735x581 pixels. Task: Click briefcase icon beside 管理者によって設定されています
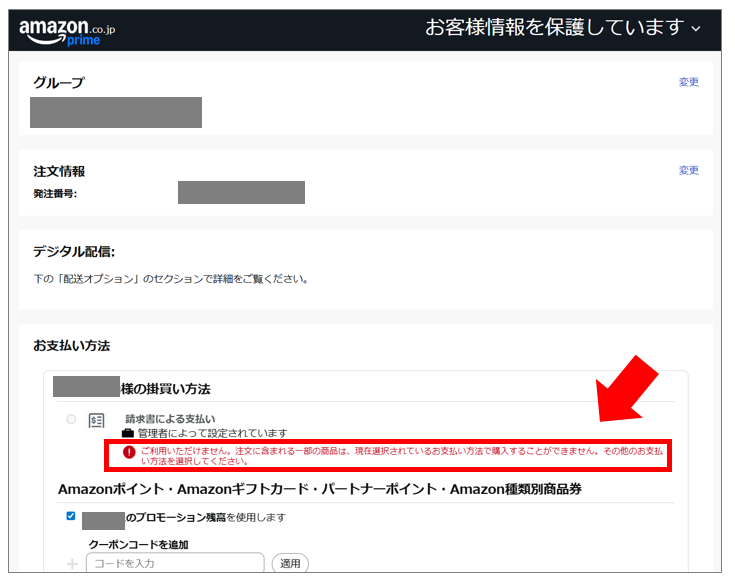(x=128, y=433)
